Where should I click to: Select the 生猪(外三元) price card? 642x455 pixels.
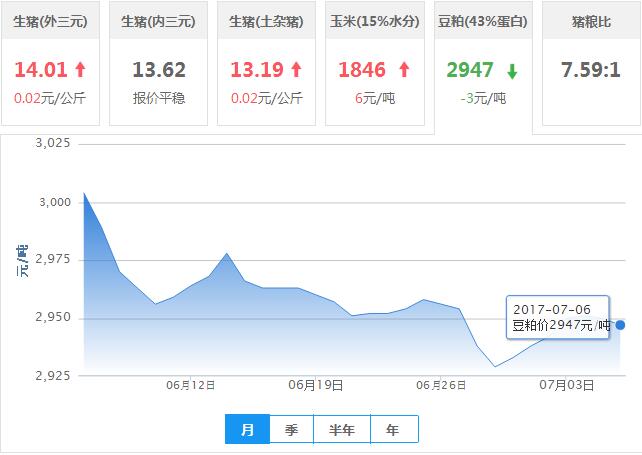(x=50, y=63)
